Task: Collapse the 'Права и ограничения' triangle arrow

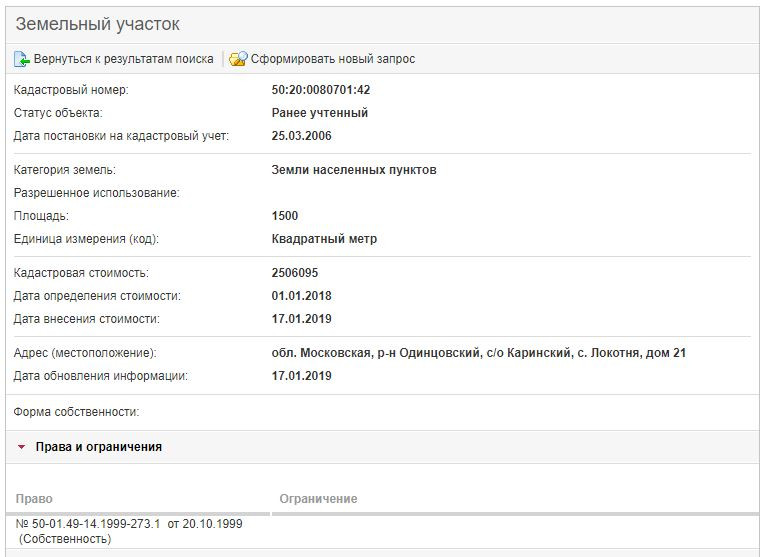Action: pos(21,447)
